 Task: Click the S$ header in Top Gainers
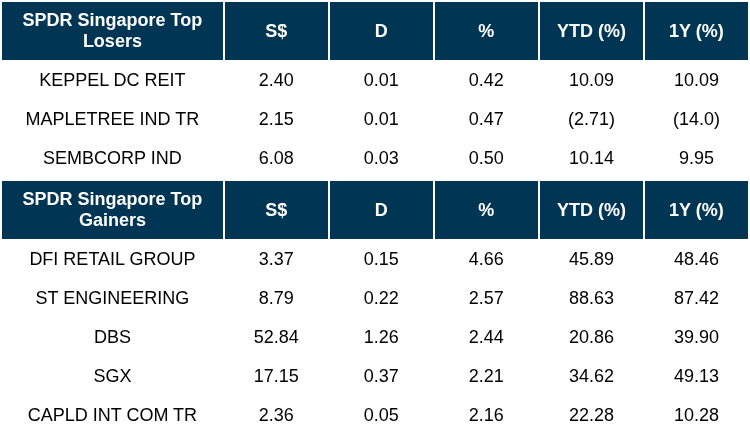276,210
